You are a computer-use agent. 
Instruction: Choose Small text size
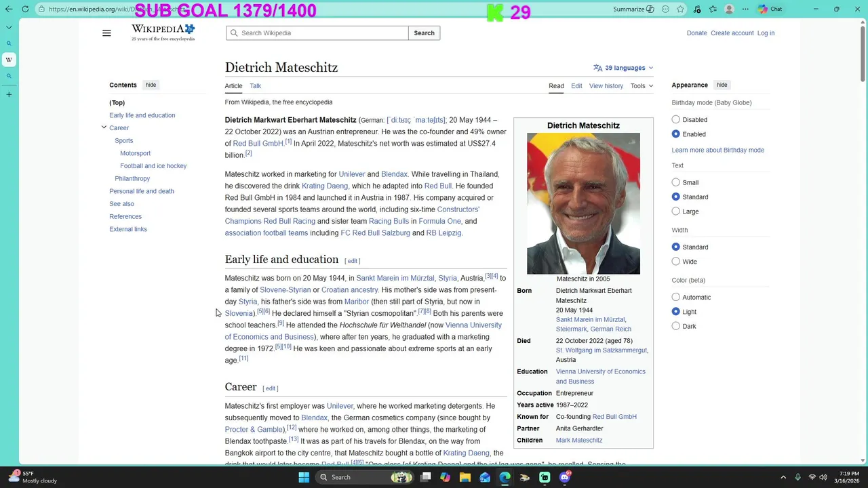pos(675,182)
